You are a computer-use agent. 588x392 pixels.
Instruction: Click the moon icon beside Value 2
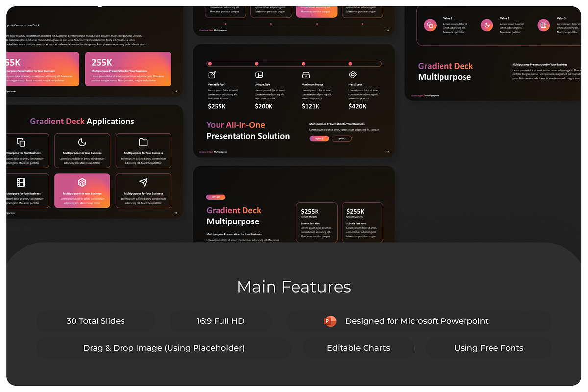[487, 25]
